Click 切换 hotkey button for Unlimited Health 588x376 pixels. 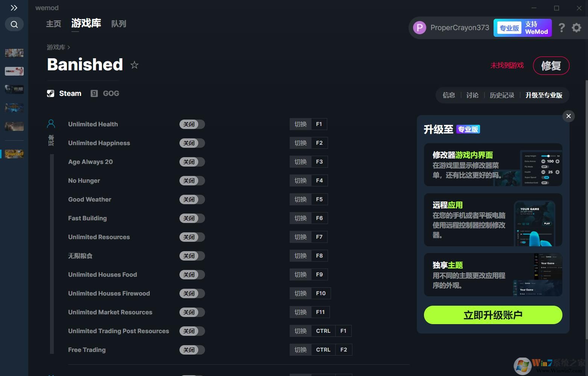301,124
